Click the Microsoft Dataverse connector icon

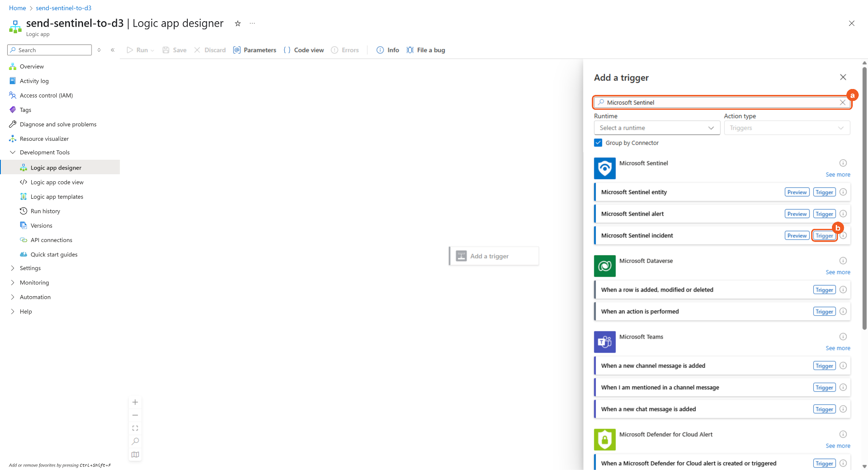(604, 266)
